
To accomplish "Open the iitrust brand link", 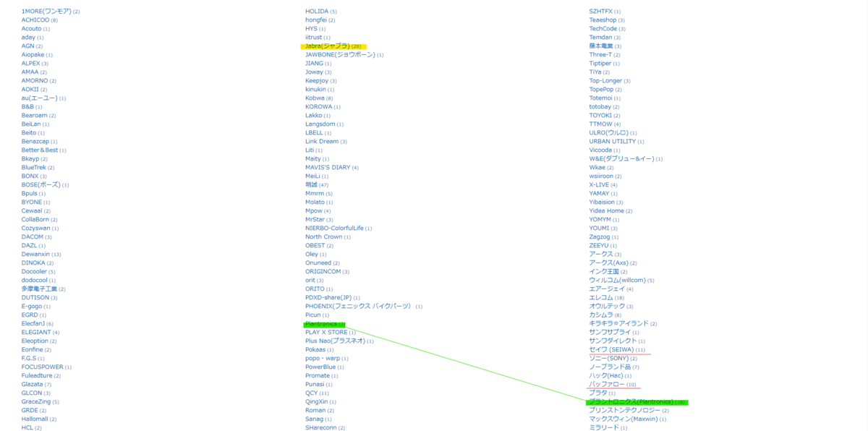I will 314,38.
